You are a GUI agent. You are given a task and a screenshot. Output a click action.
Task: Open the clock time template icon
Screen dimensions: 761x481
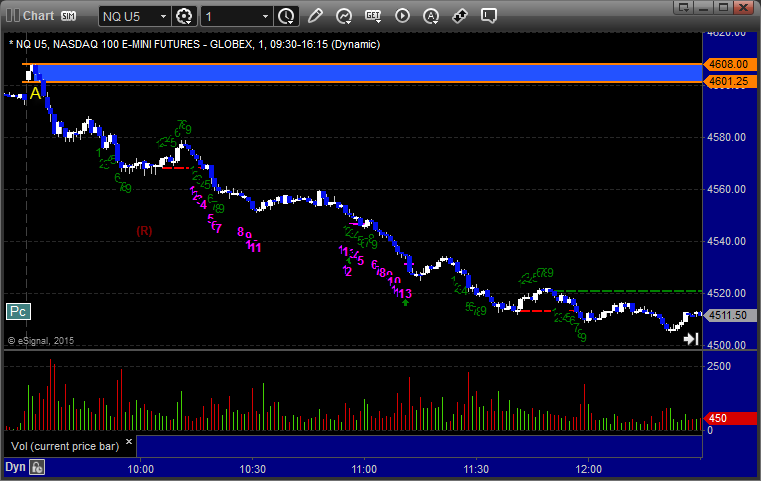(286, 16)
